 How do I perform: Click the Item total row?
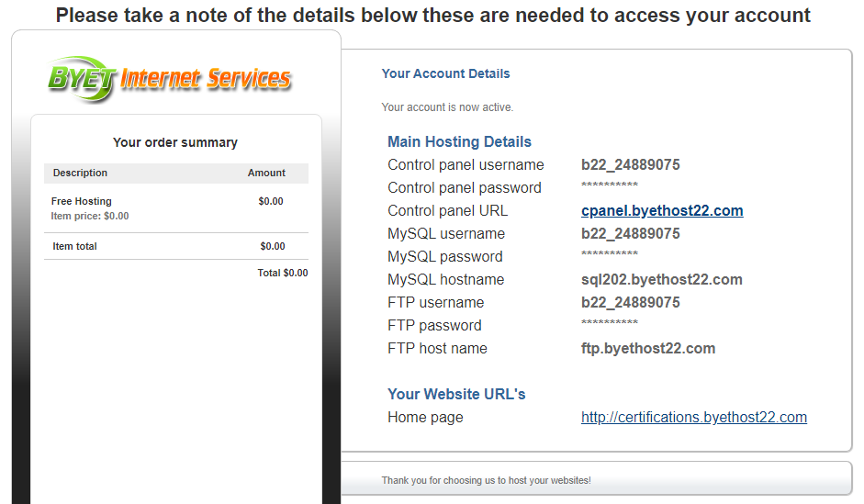point(176,246)
